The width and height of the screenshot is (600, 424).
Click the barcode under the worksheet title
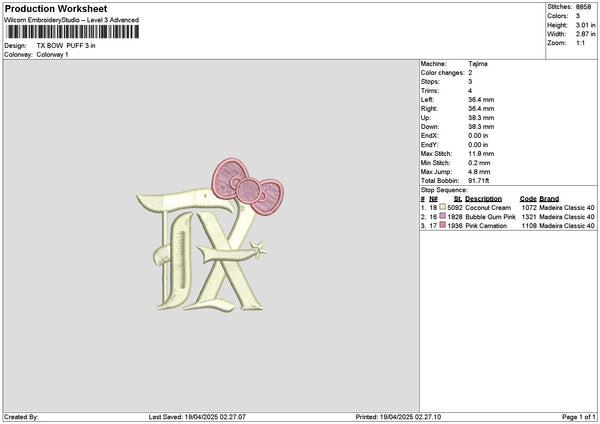tap(73, 32)
